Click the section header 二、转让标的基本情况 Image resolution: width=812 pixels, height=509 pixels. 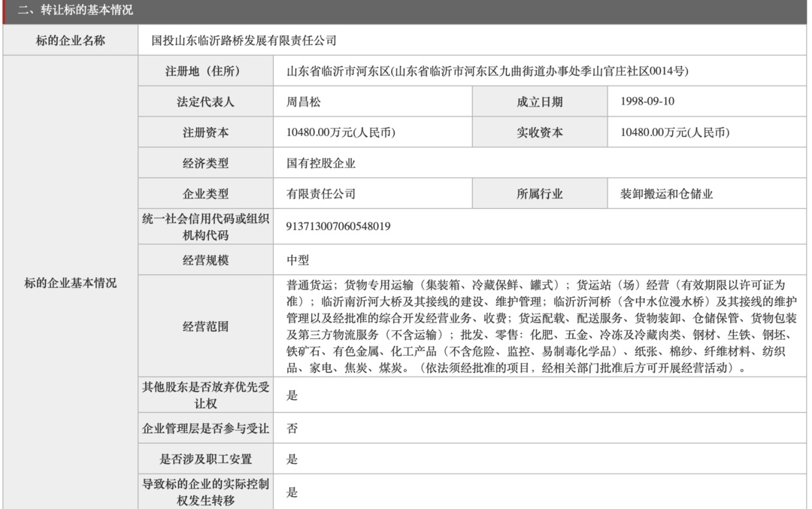75,10
